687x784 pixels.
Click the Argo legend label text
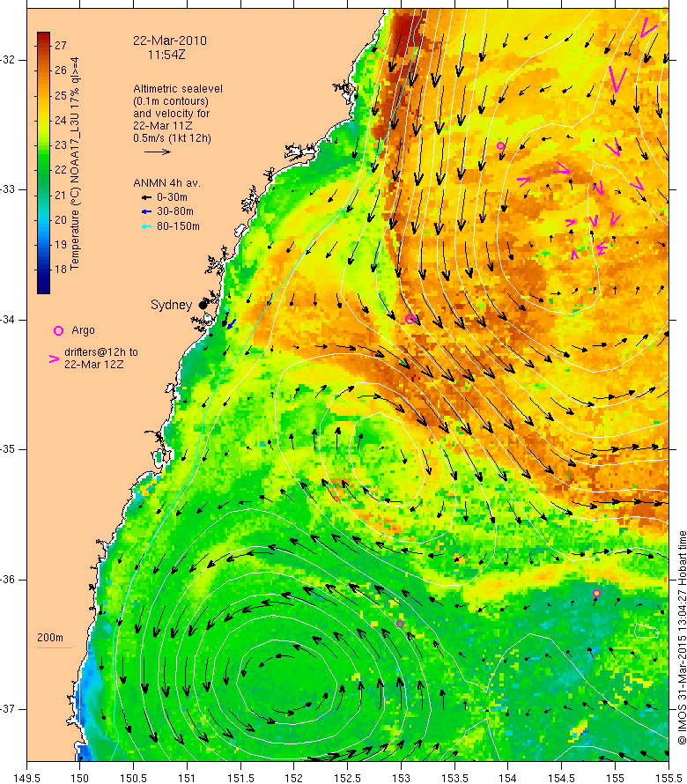pos(83,330)
